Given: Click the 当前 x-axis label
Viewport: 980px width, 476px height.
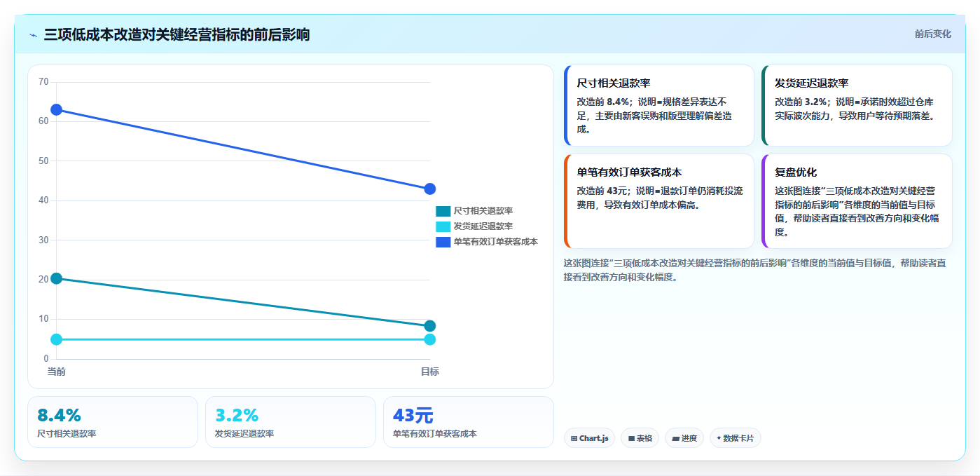Looking at the screenshot, I should 57,372.
